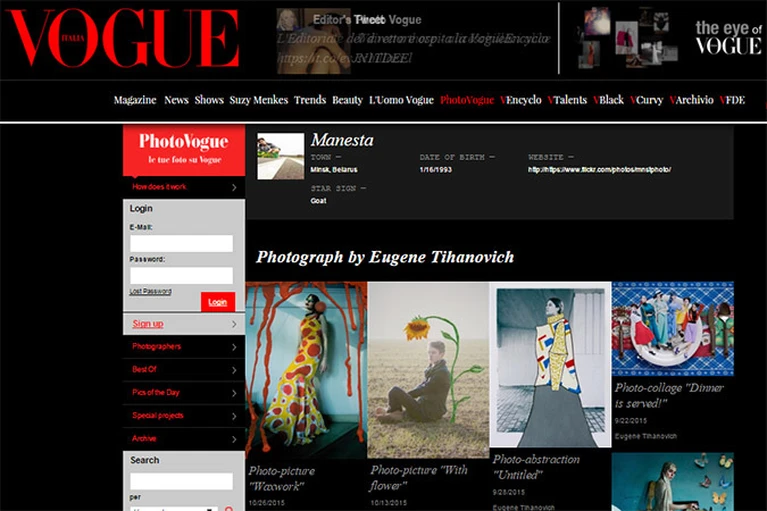Viewport: 767px width, 511px height.
Task: Select the PhotoVogue navigation item
Action: pos(467,100)
